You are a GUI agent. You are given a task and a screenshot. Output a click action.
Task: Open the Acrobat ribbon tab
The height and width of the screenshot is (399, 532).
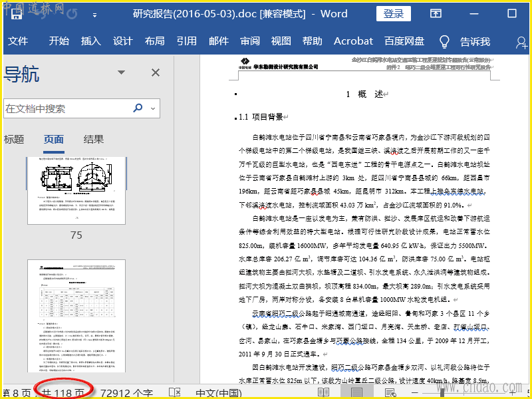[353, 41]
